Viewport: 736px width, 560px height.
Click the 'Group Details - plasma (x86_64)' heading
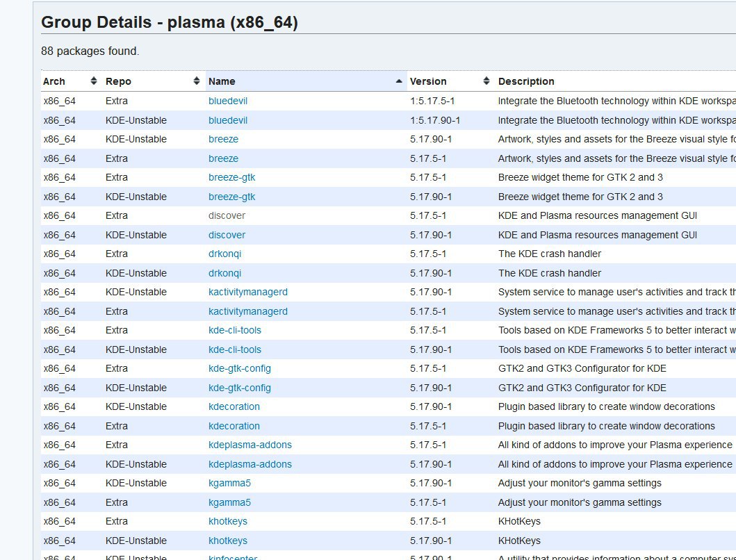170,22
